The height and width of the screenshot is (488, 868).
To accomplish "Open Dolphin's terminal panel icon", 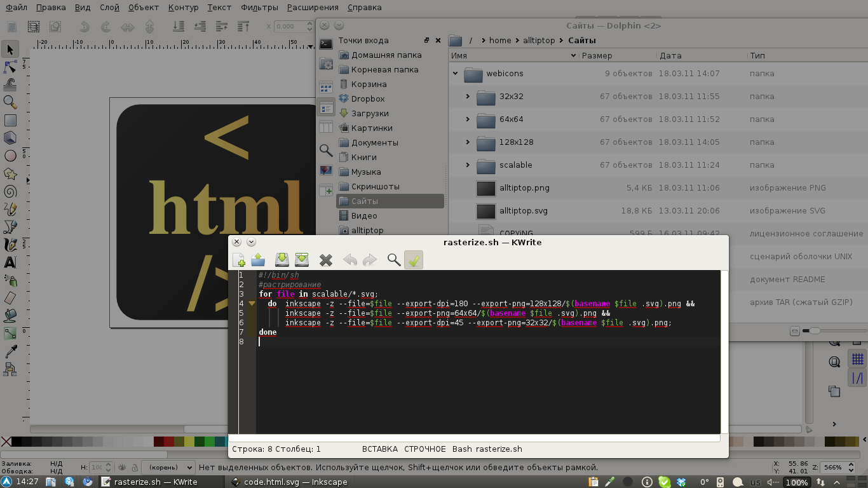I will point(326,44).
